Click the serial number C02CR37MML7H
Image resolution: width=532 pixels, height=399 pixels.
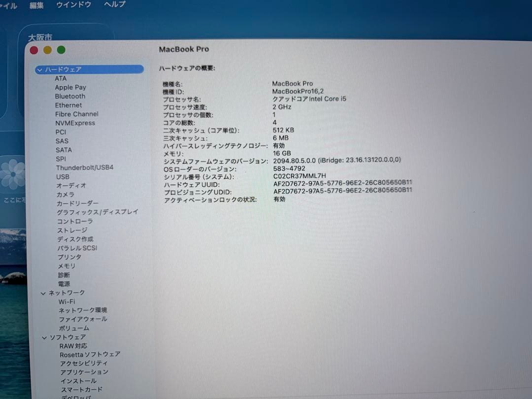(x=299, y=176)
